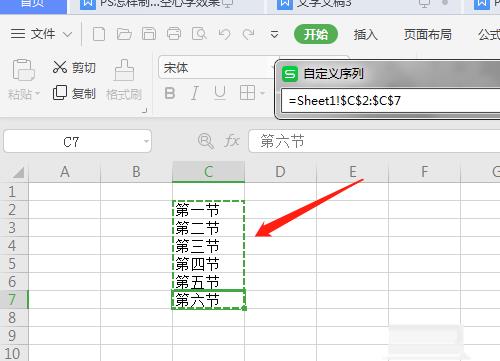
Task: Click cell containing 第四节
Action: click(208, 264)
